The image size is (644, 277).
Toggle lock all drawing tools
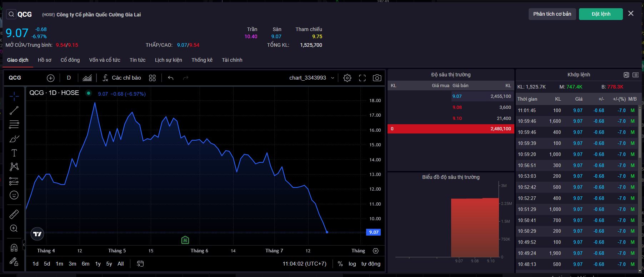tap(14, 262)
